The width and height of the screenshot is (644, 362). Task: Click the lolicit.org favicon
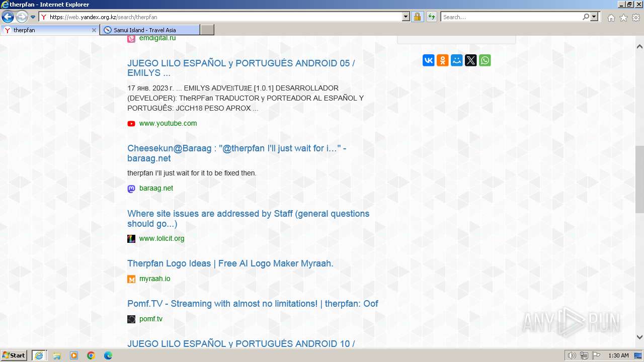(x=131, y=239)
